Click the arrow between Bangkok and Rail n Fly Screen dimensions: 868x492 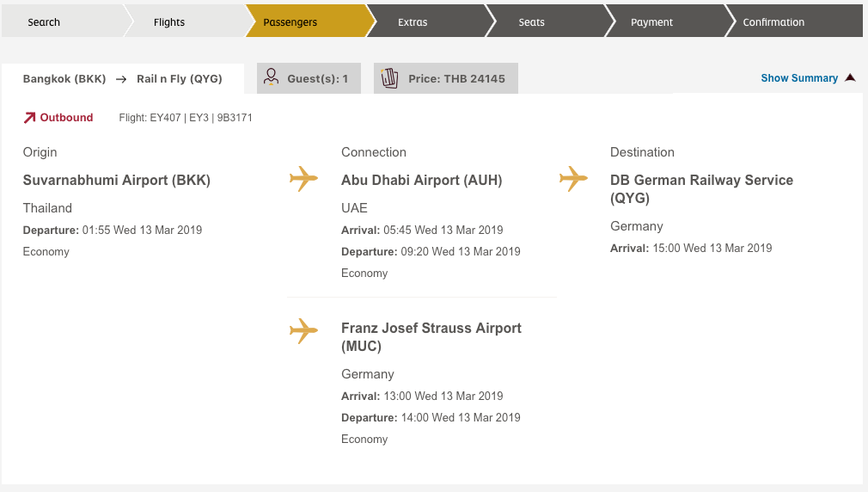121,79
